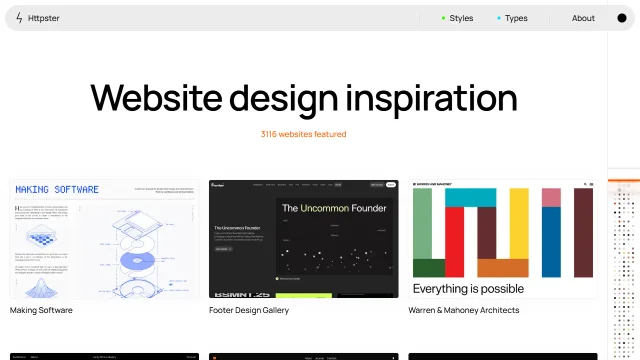
Task: Open the Warren & Mahoney Architects thumbnail
Action: point(503,239)
